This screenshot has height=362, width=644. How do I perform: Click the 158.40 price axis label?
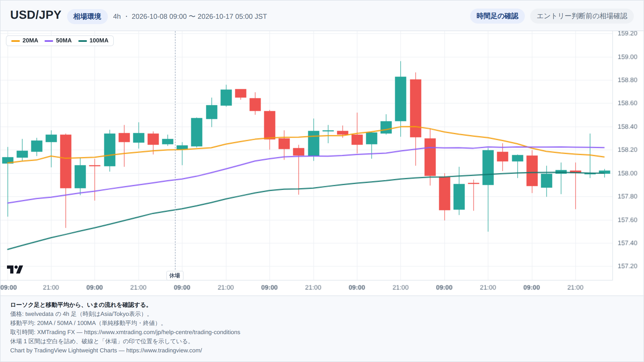(x=627, y=127)
